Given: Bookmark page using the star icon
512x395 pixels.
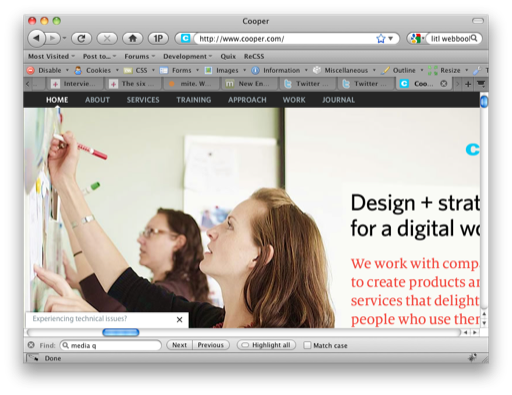Looking at the screenshot, I should pos(381,39).
